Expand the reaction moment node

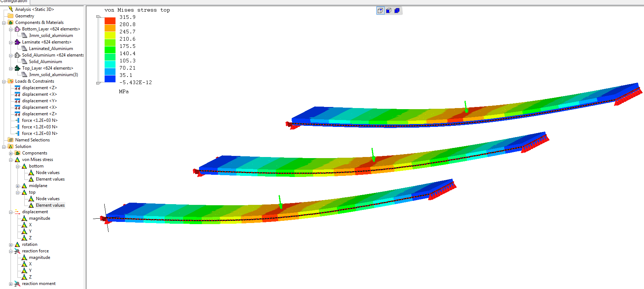tap(11, 284)
